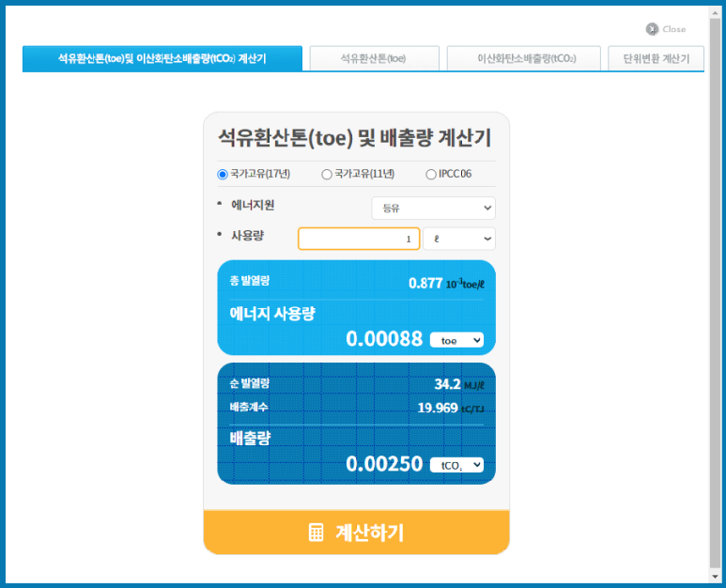Select the 국가고유(17년) radio button

(223, 174)
